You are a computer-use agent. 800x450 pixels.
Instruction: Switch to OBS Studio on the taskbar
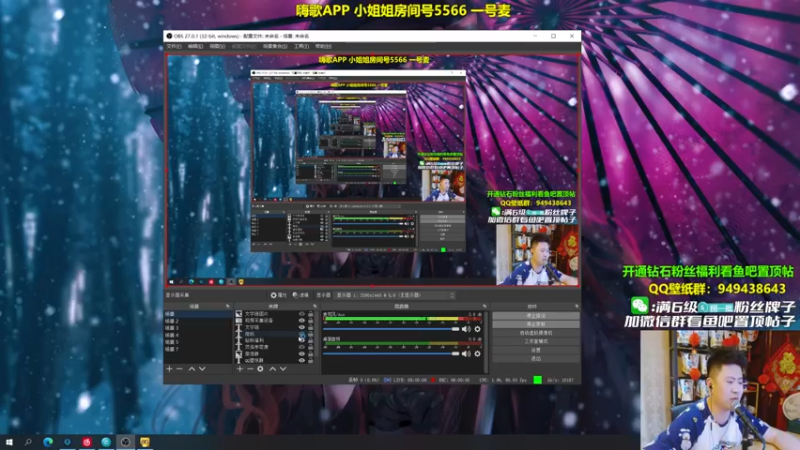[125, 442]
